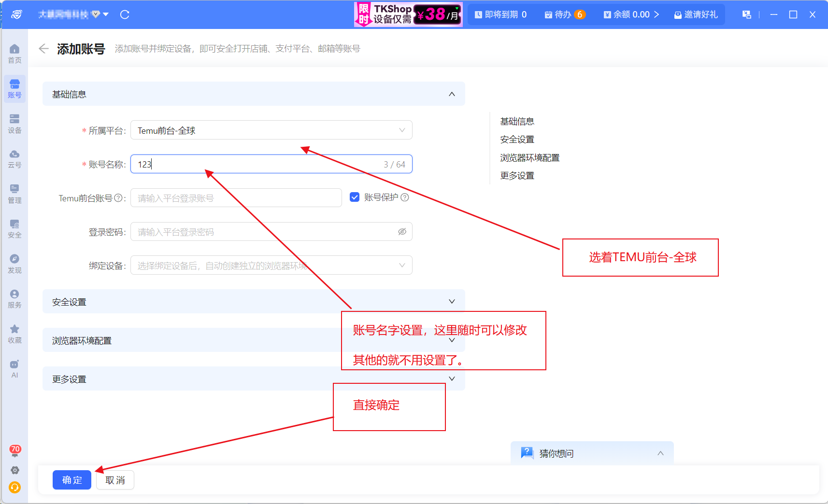Open the 云号 cloud sidebar icon

click(14, 159)
